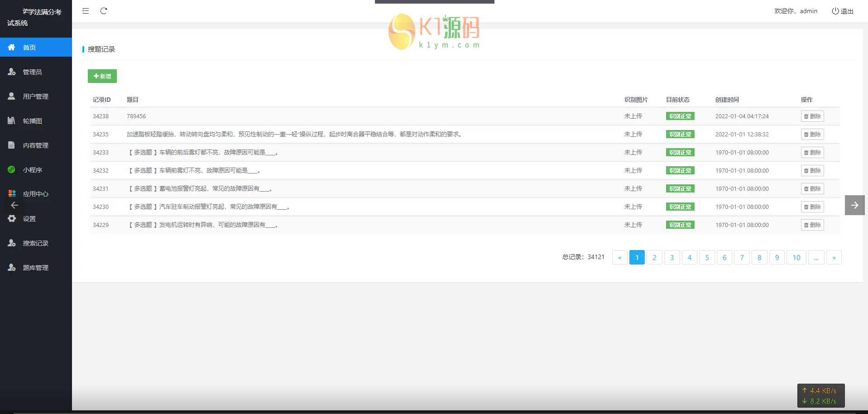Click the 发电机运转时有异响 question text
The image size is (868, 414).
[x=203, y=225]
